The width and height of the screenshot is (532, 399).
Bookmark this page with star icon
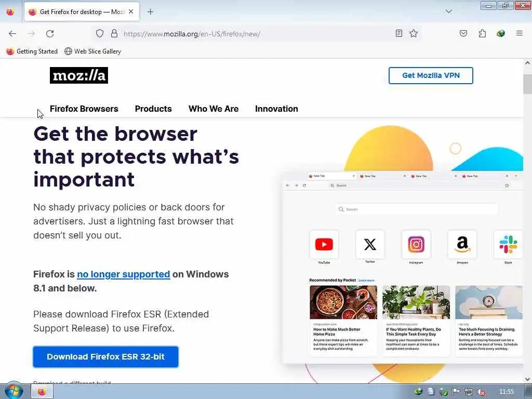413,33
